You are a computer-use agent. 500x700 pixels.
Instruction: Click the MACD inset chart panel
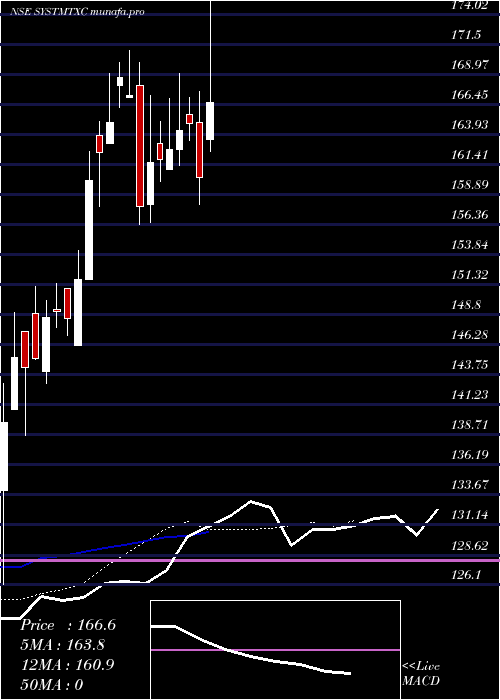click(275, 650)
